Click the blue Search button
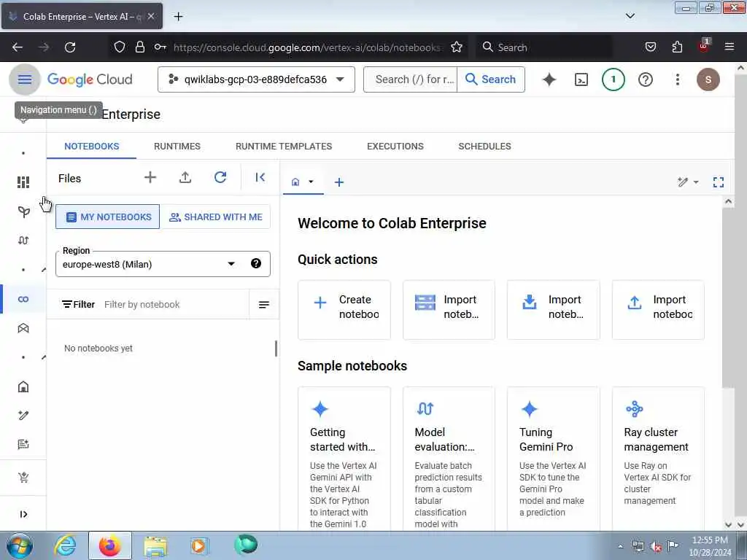Viewport: 747px width, 560px height. 491,79
